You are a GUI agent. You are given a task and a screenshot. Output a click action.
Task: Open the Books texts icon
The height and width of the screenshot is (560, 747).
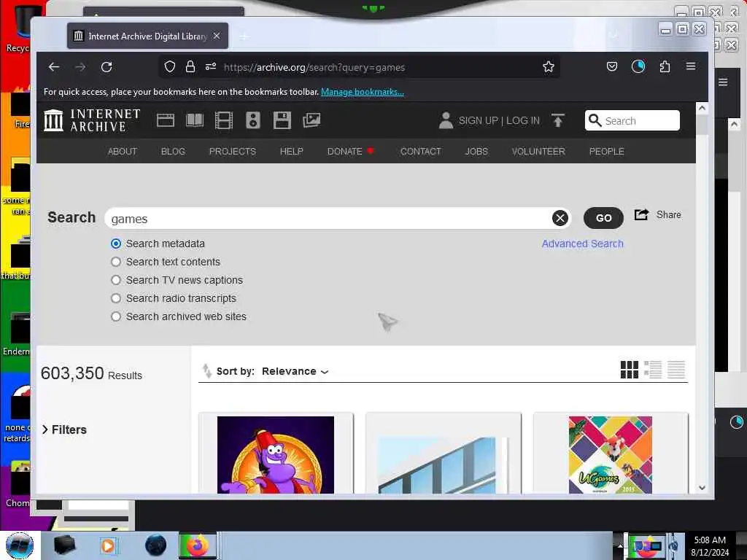point(194,120)
